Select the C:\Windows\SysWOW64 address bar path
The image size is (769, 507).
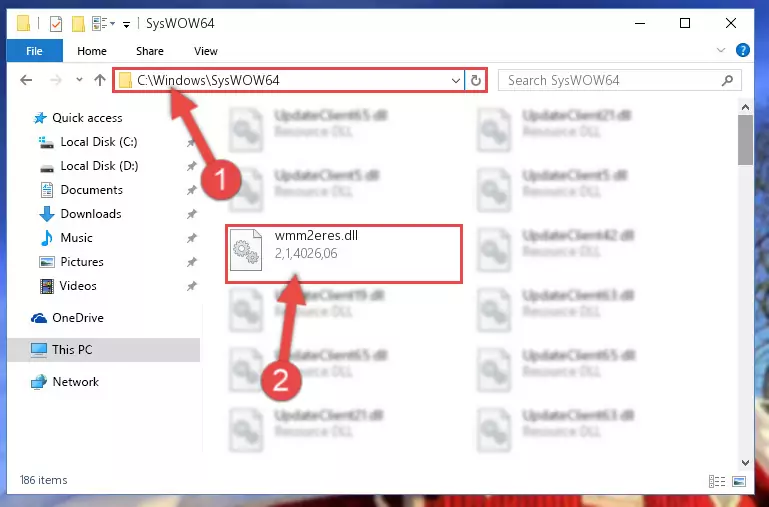pos(208,80)
